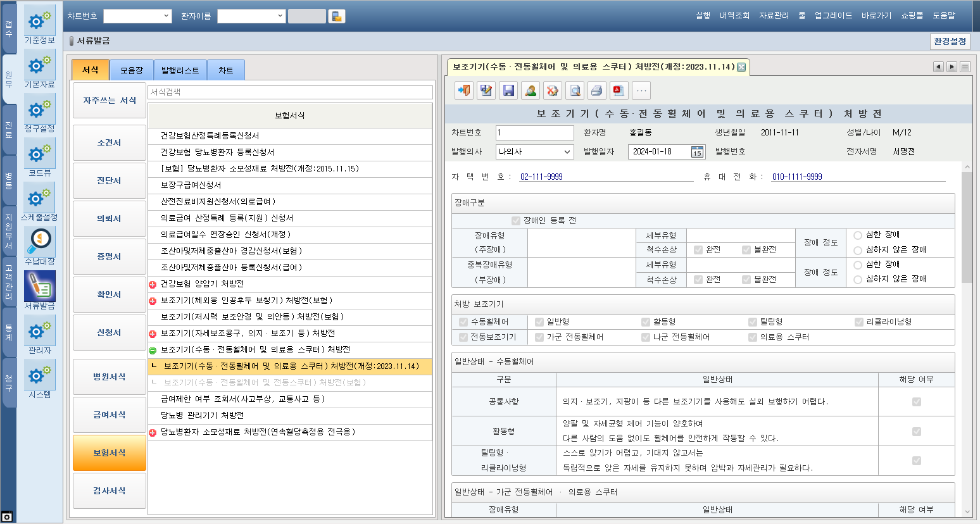
Task: Click the exit door icon in toolbar
Action: (x=464, y=90)
